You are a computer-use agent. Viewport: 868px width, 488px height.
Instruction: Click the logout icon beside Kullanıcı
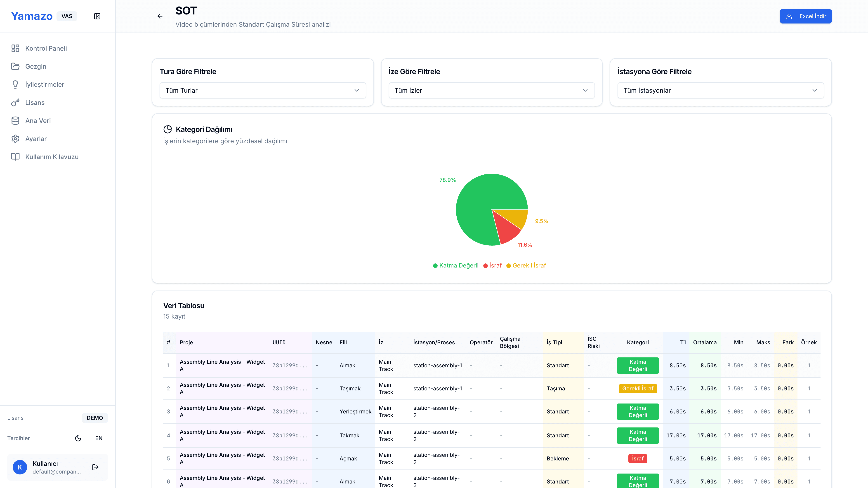[95, 467]
